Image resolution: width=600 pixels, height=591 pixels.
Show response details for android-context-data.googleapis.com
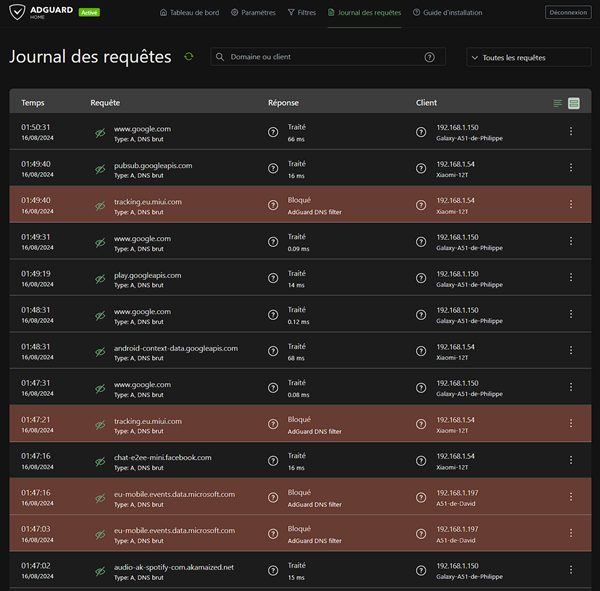(273, 351)
